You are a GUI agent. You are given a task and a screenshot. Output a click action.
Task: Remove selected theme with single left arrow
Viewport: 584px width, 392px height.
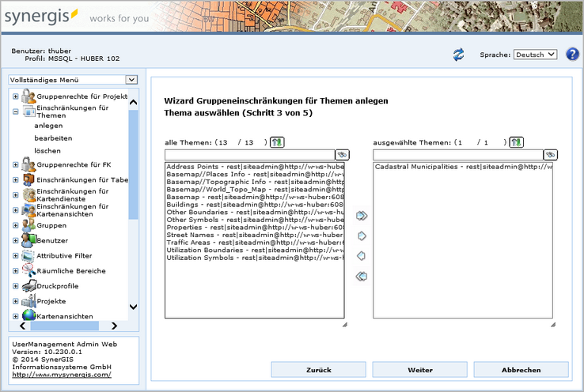362,256
